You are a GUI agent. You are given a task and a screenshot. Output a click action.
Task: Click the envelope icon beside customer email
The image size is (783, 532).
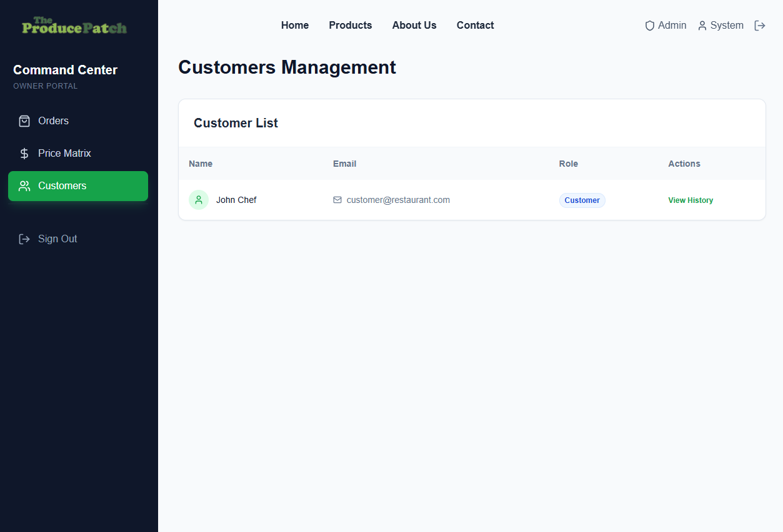(337, 200)
